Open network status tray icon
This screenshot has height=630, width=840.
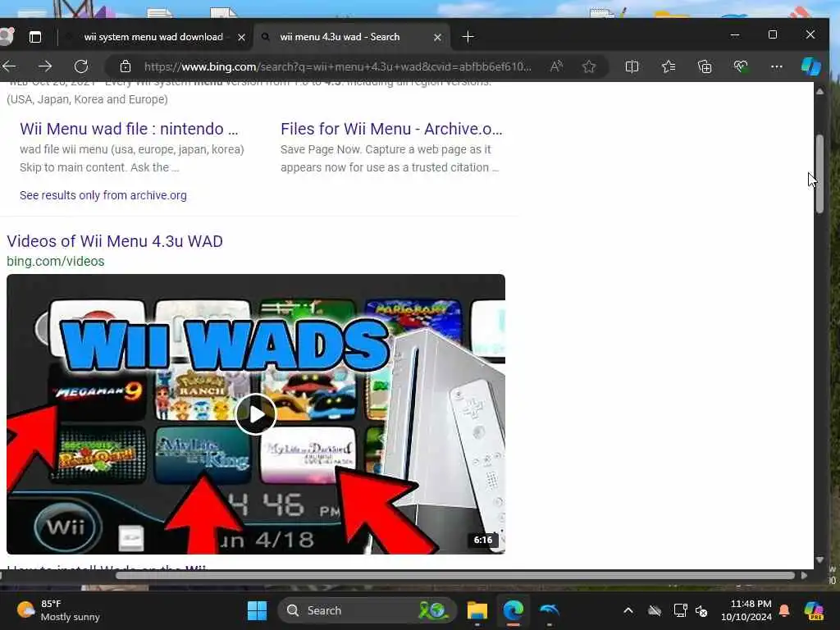point(680,610)
